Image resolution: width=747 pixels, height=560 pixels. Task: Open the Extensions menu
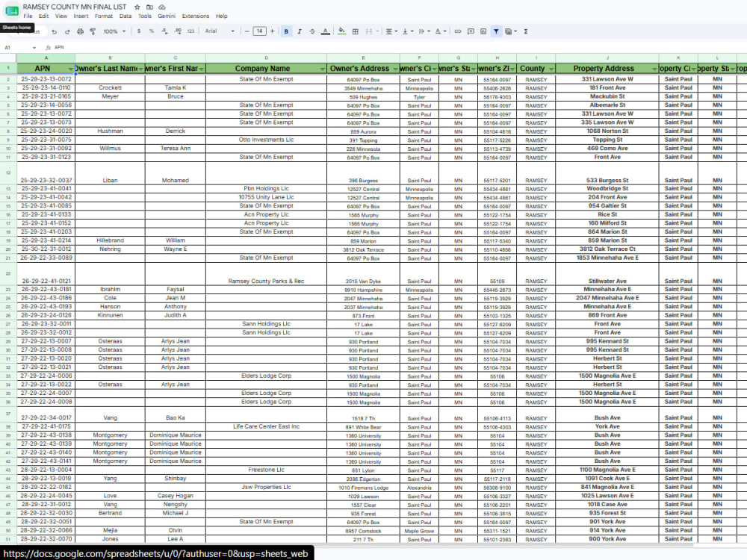coord(196,16)
